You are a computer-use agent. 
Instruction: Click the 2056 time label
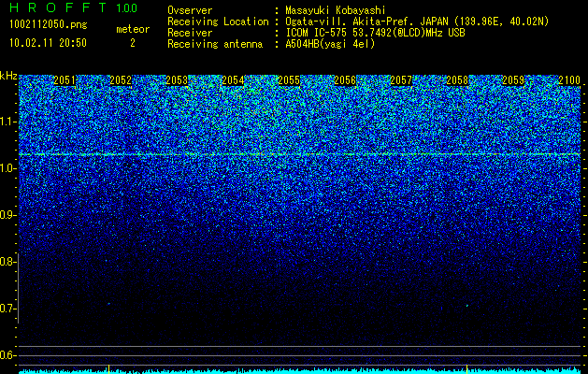click(345, 80)
